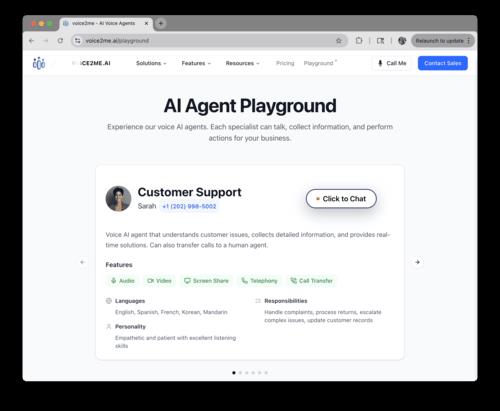The width and height of the screenshot is (500, 411).
Task: Expand the Resources dropdown menu
Action: (x=242, y=63)
